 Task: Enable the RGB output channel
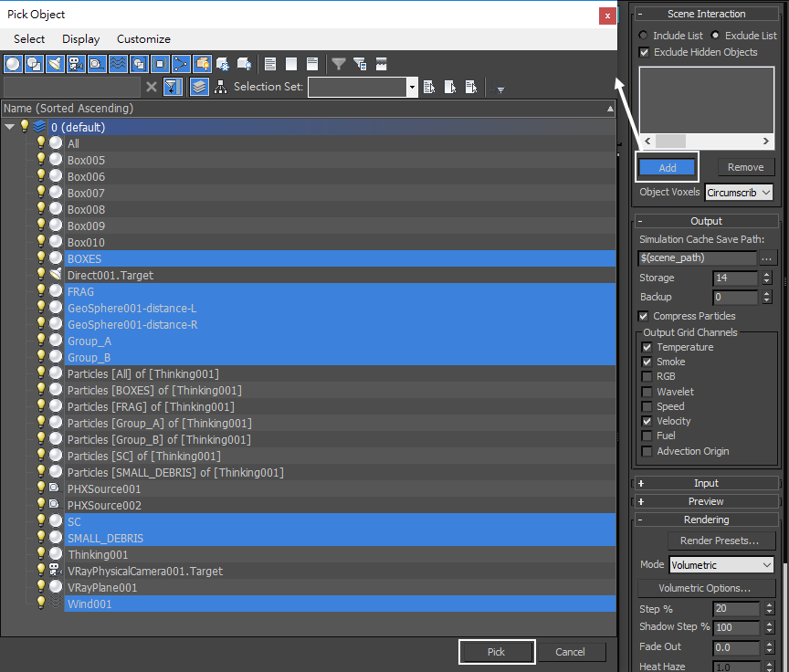pos(647,376)
